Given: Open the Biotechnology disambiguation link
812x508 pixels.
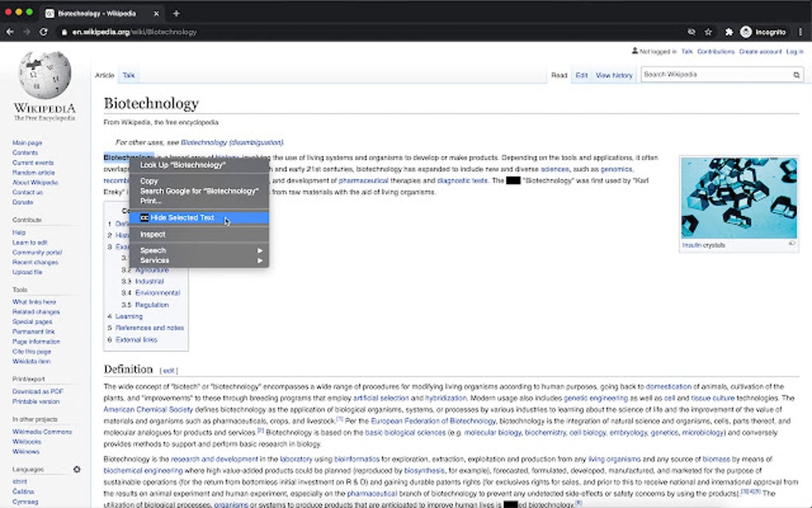Looking at the screenshot, I should (232, 142).
